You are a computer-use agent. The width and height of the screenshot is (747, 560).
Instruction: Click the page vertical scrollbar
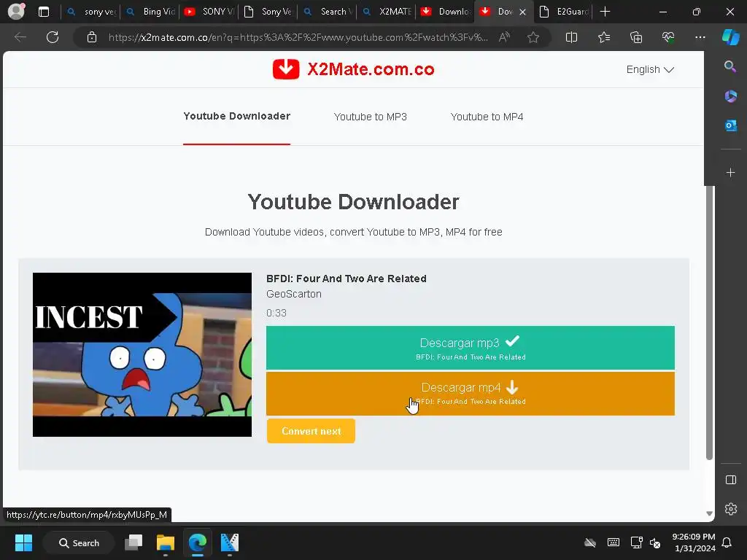(709, 322)
